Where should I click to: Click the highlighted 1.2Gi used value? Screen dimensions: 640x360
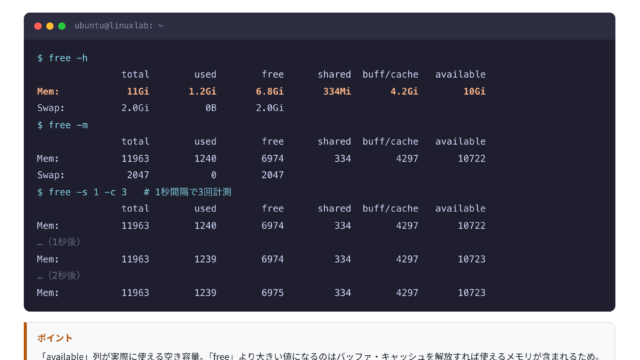[x=202, y=91]
